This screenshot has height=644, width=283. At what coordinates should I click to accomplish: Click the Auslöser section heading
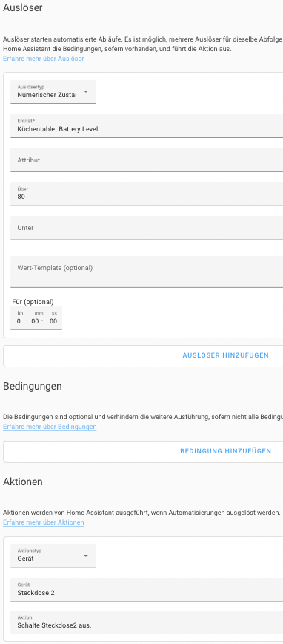(x=22, y=7)
